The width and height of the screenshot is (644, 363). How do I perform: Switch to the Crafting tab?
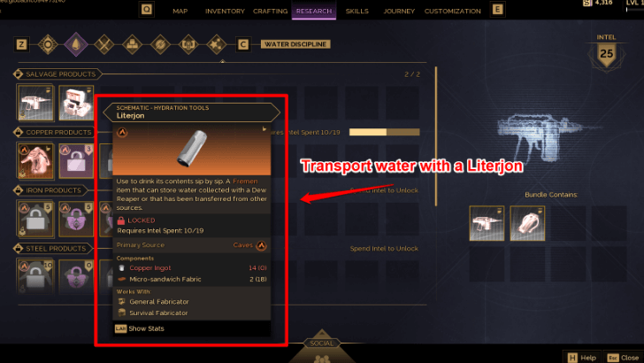pyautogui.click(x=270, y=12)
